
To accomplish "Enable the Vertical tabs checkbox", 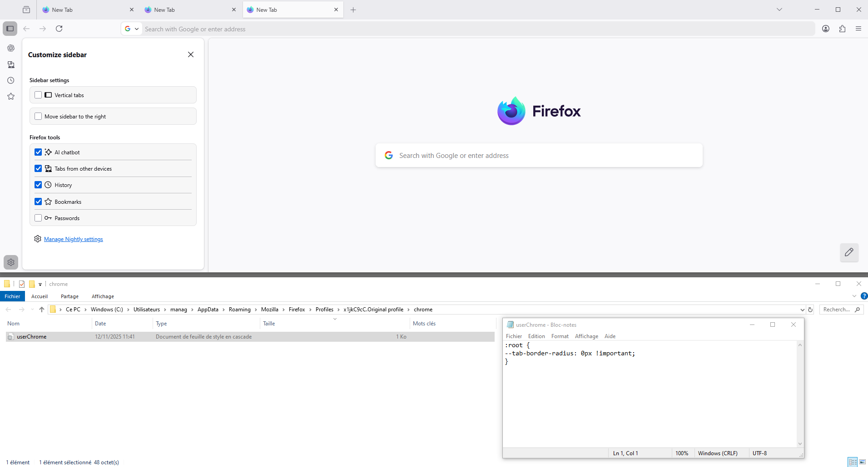I will (x=38, y=95).
